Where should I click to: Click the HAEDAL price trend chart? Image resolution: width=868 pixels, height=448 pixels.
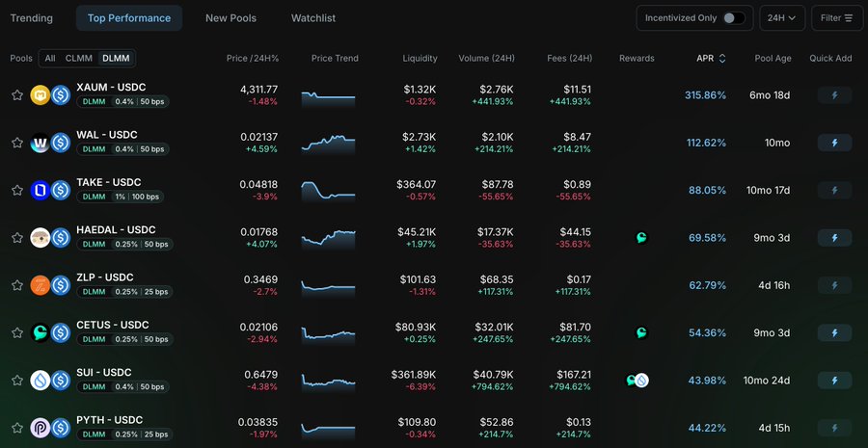(x=328, y=240)
